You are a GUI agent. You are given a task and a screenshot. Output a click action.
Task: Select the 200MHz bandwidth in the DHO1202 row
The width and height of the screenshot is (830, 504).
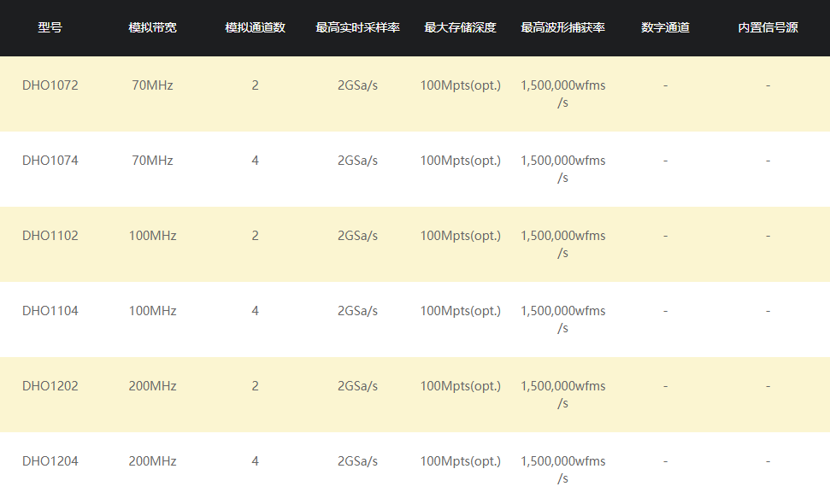coord(152,386)
